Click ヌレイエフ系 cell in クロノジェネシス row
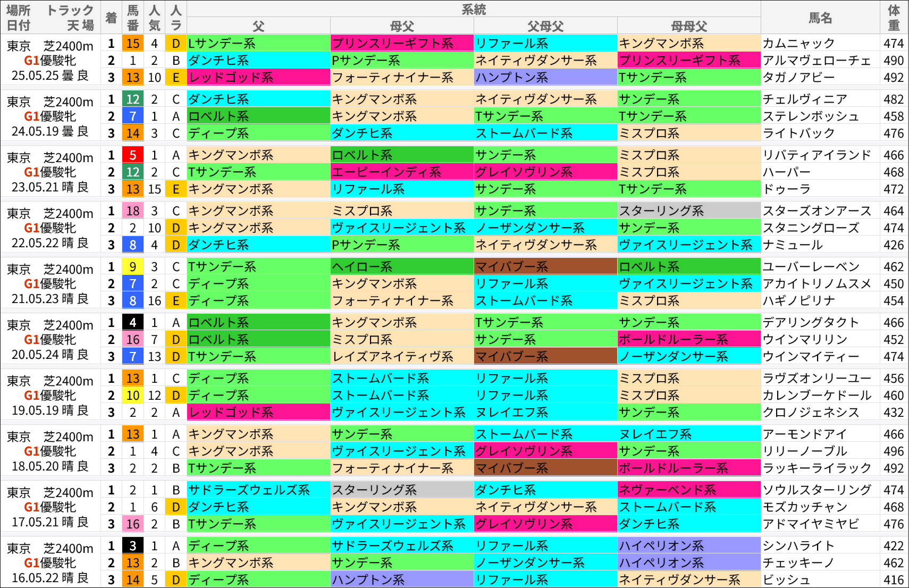The image size is (909, 588). coord(545,413)
